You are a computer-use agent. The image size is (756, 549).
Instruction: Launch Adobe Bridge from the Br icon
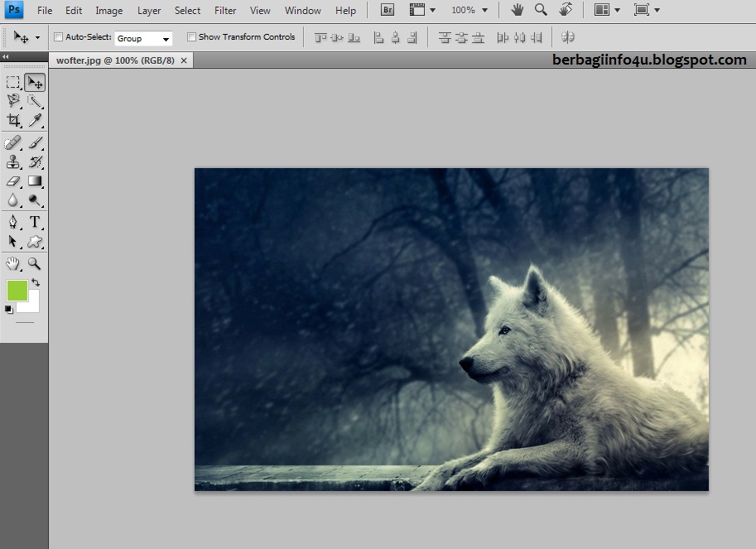click(388, 10)
